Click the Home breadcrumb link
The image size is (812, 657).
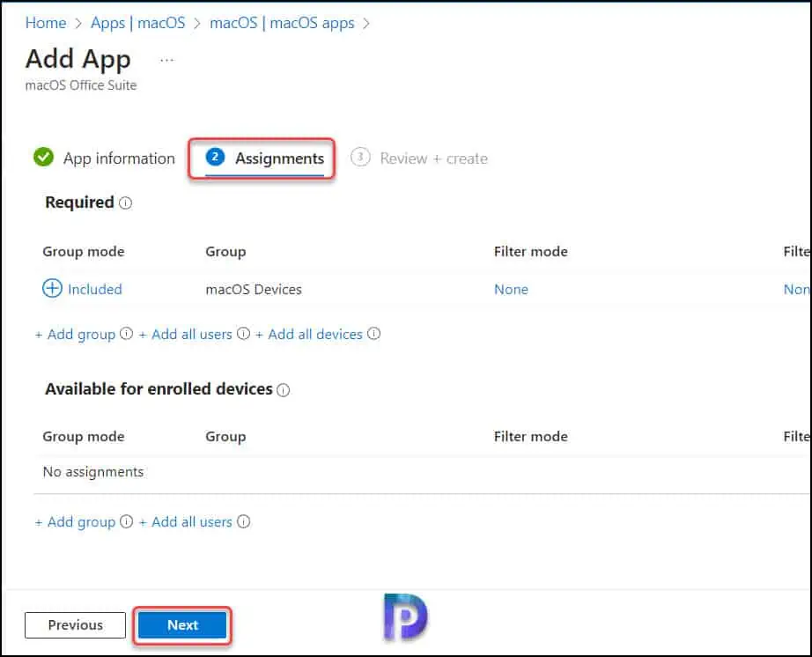(46, 23)
